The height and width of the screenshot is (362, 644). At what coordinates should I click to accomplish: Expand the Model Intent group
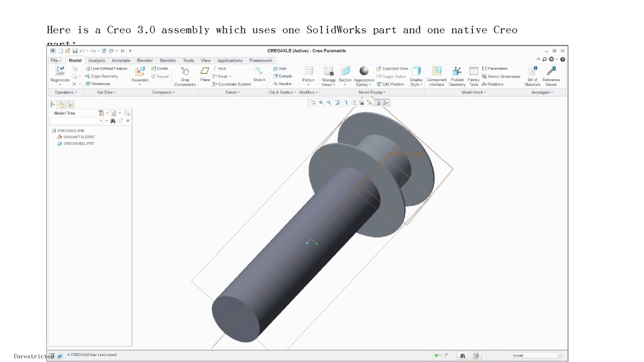pyautogui.click(x=474, y=93)
